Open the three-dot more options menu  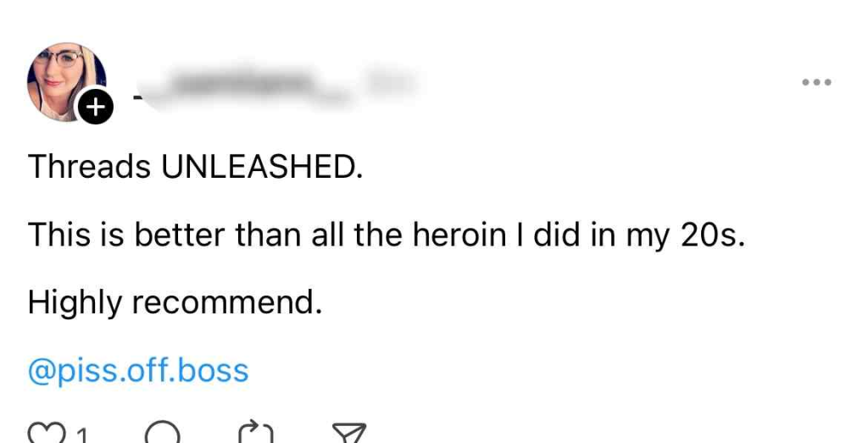(x=816, y=82)
